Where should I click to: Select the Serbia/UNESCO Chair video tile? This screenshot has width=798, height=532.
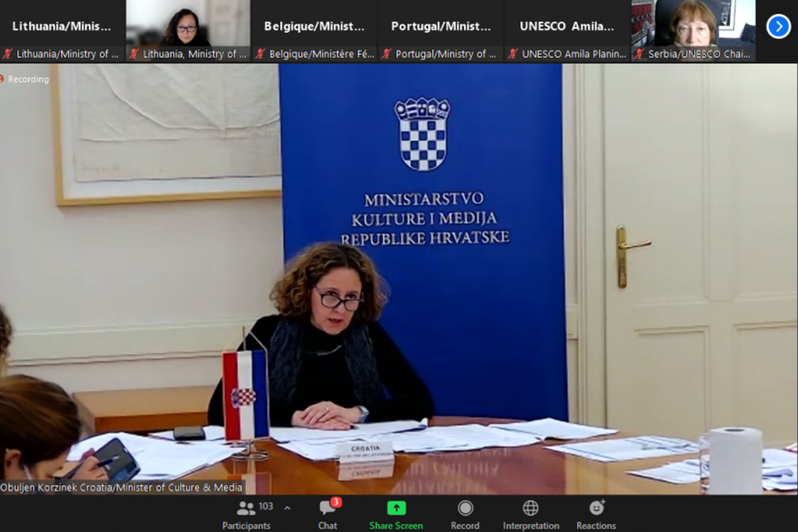694,31
